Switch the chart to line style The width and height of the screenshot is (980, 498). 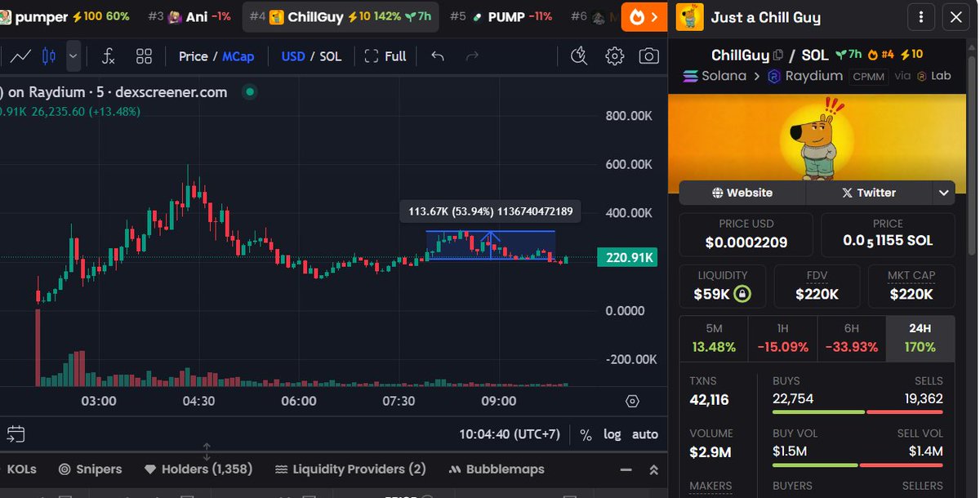tap(20, 56)
